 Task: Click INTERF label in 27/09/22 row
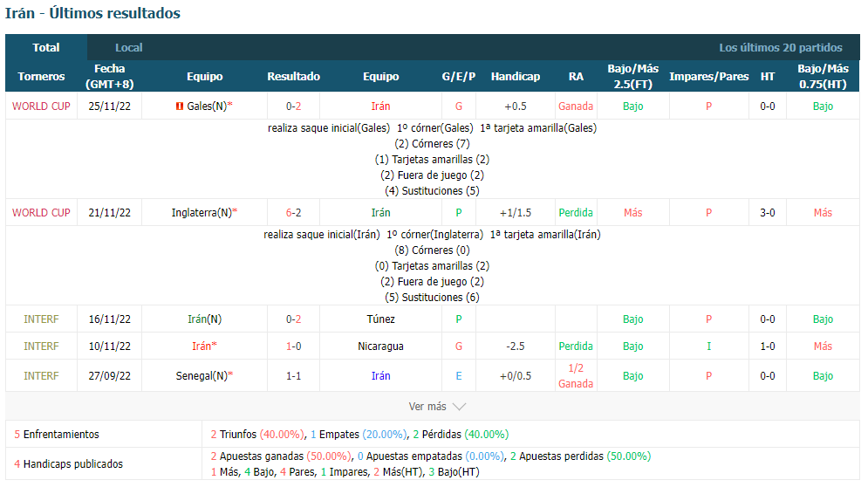[x=41, y=375]
